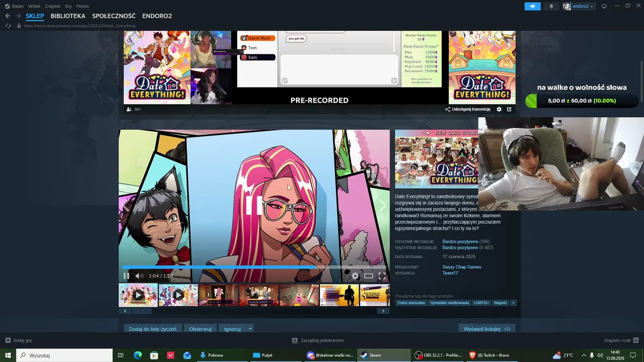This screenshot has width=644, height=362.
Task: Play the first trailer thumbnail
Action: pyautogui.click(x=138, y=295)
